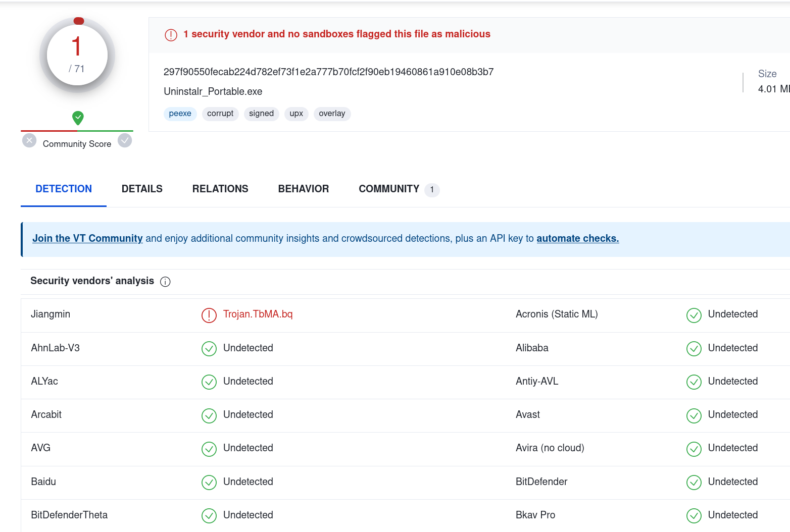
Task: Click the upx tag
Action: point(296,114)
